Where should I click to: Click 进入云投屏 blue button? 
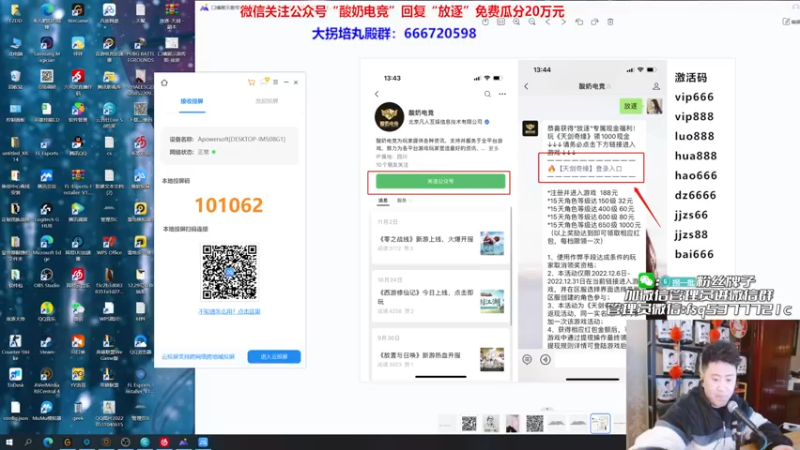click(x=274, y=357)
